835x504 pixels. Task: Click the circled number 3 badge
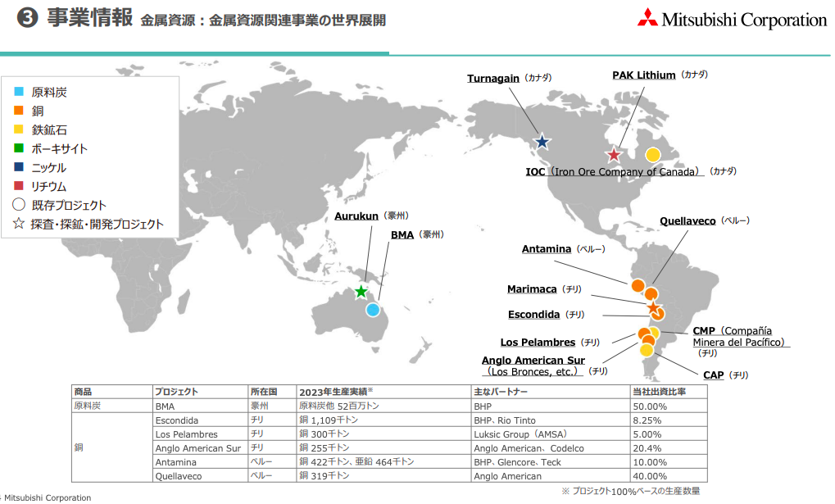pyautogui.click(x=27, y=18)
